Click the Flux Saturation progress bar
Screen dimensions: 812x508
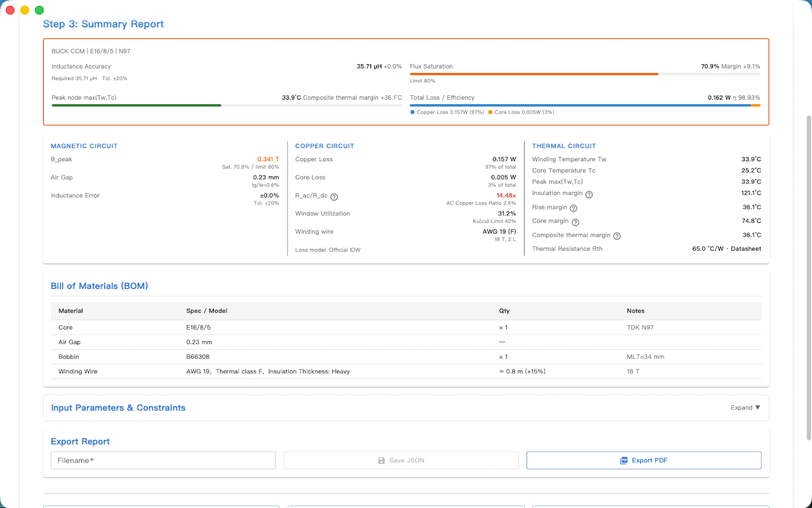coord(585,74)
